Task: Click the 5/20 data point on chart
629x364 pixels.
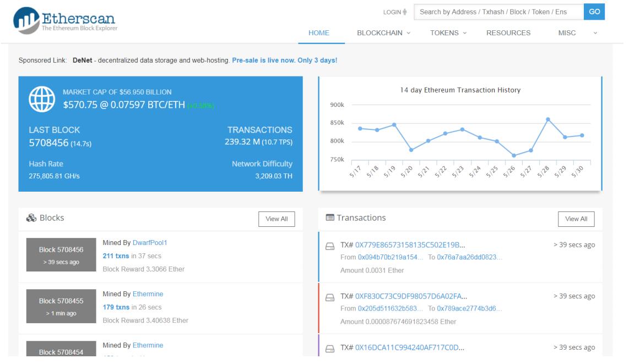Action: coord(411,150)
